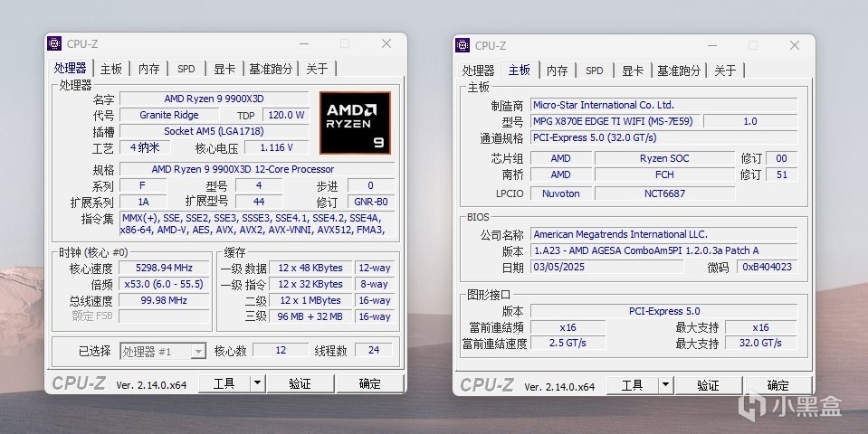Screen dimensions: 868x434
Task: Click the core voltage 1.116 V value
Action: [276, 147]
